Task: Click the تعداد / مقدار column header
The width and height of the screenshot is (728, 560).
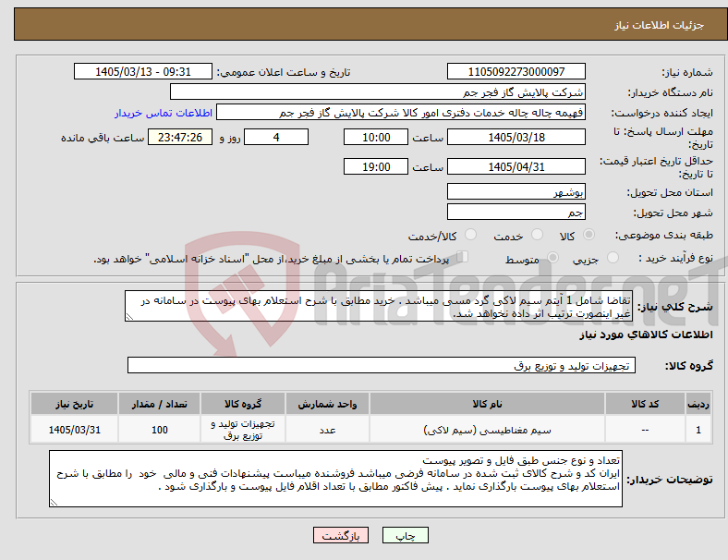Action: tap(159, 404)
